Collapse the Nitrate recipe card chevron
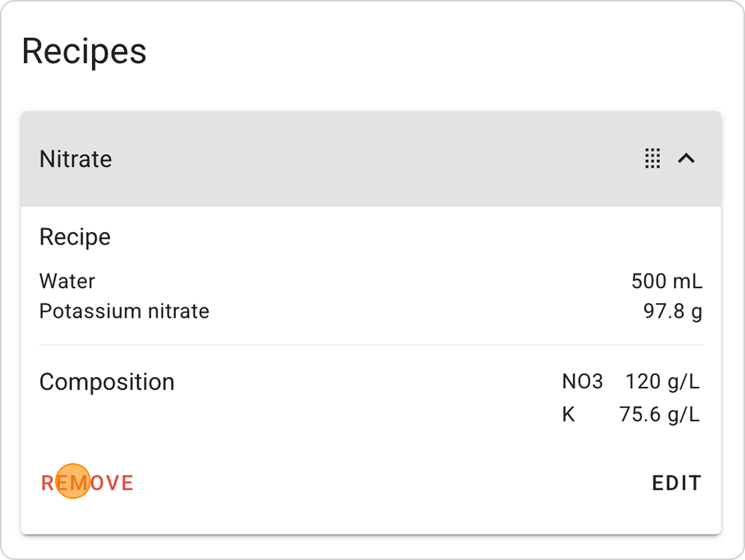The height and width of the screenshot is (560, 745). tap(686, 159)
